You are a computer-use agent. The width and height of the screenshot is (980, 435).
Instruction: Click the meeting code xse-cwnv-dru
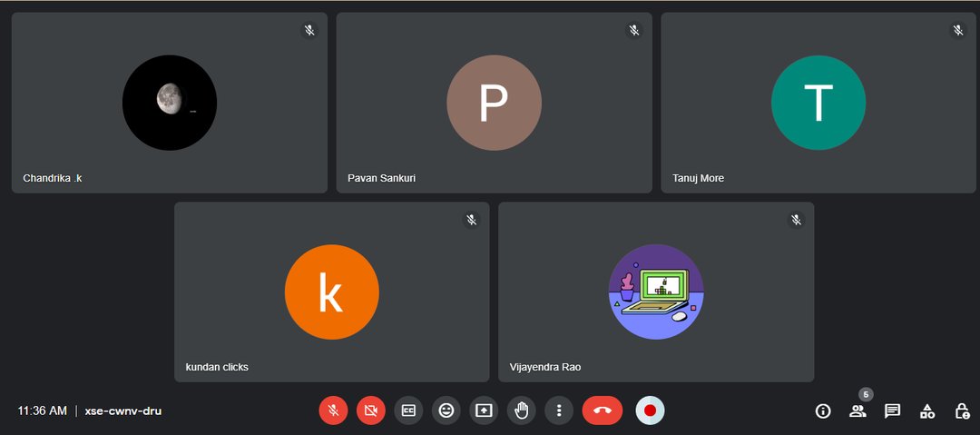123,411
